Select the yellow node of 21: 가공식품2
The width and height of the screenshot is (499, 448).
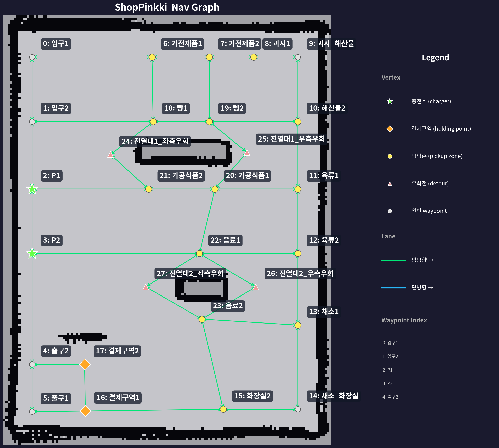pos(149,189)
